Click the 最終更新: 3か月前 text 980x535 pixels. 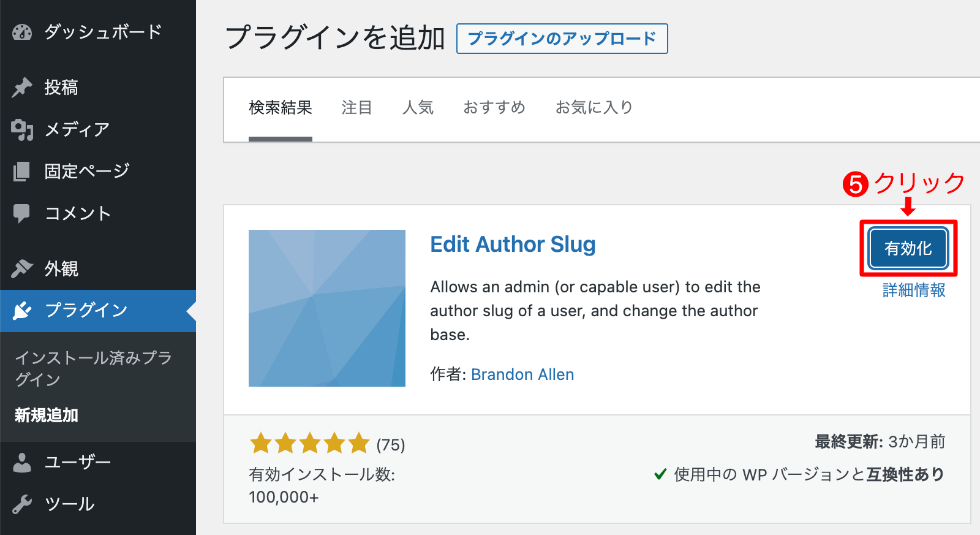click(880, 442)
